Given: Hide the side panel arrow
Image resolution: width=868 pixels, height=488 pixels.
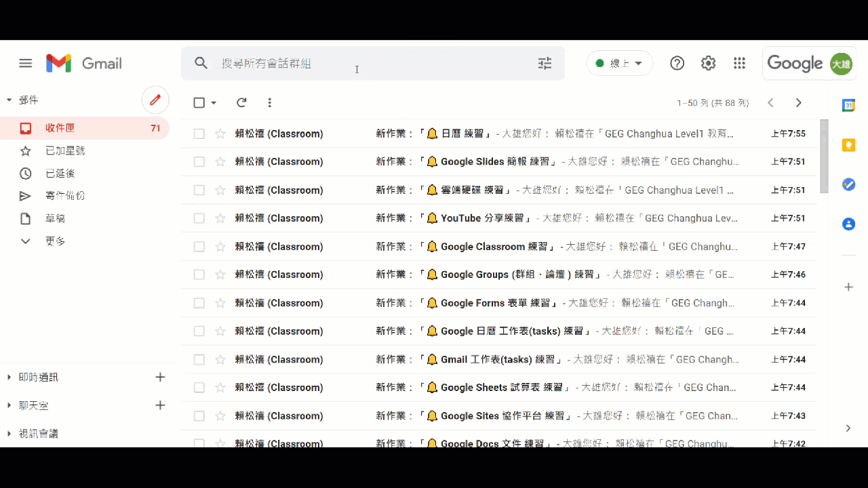Looking at the screenshot, I should 848,428.
